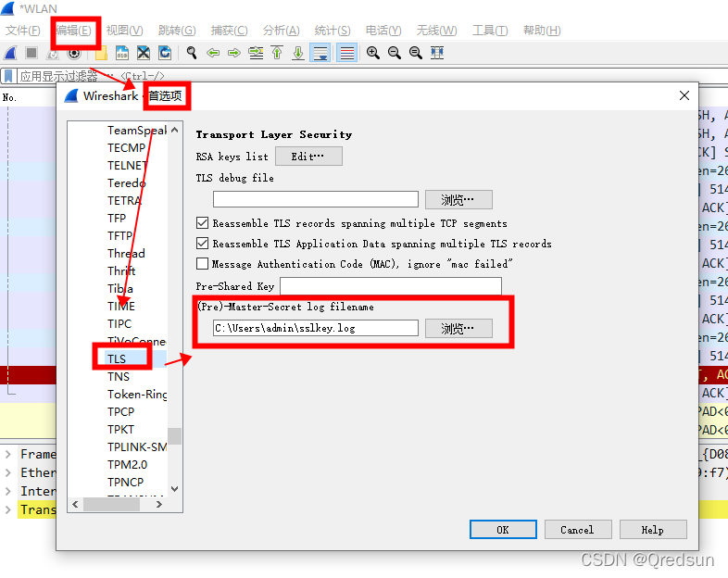Go back with green left arrow
728x578 pixels.
213,53
